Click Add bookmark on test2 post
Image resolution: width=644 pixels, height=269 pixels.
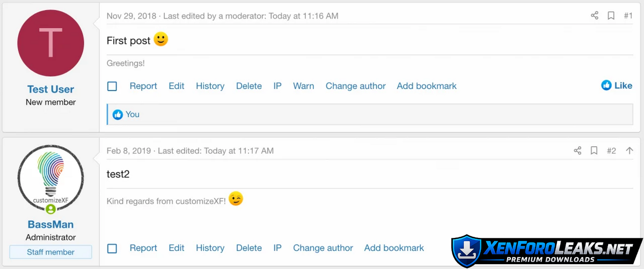[394, 248]
